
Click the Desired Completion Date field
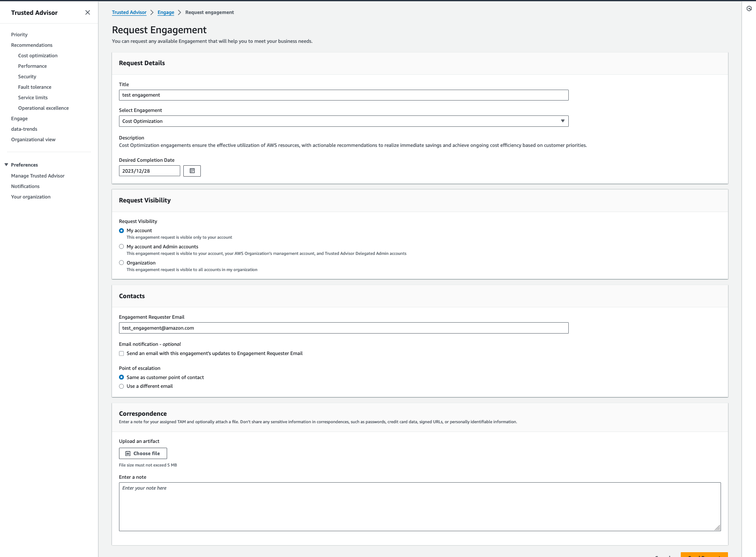coord(150,171)
